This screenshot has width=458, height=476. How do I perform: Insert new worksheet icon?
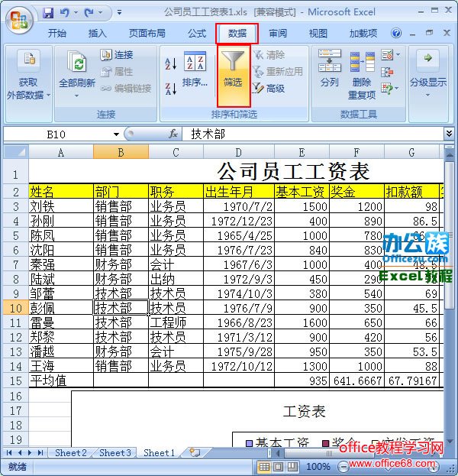pyautogui.click(x=195, y=452)
